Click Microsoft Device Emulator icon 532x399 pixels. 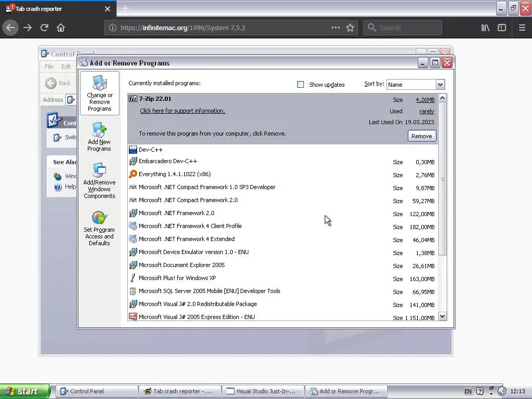133,252
